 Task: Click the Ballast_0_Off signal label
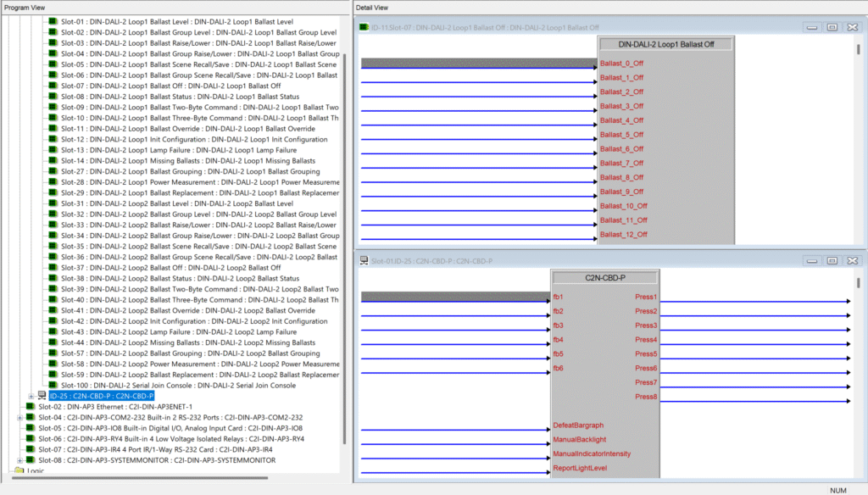tap(621, 64)
